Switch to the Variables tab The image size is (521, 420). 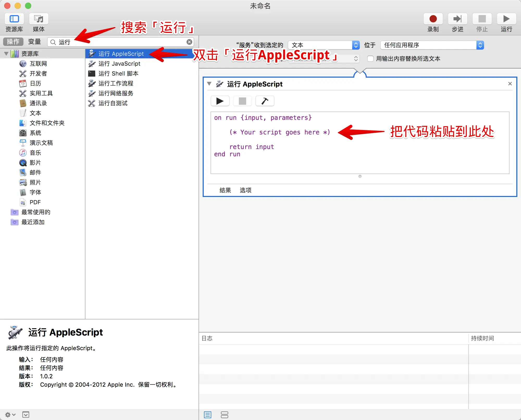pos(34,42)
